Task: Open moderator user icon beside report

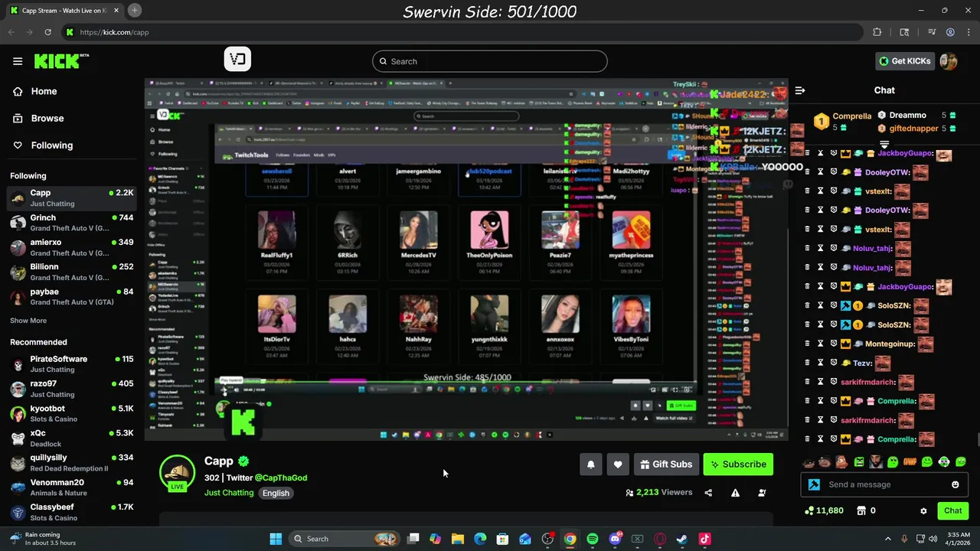Action: 762,493
